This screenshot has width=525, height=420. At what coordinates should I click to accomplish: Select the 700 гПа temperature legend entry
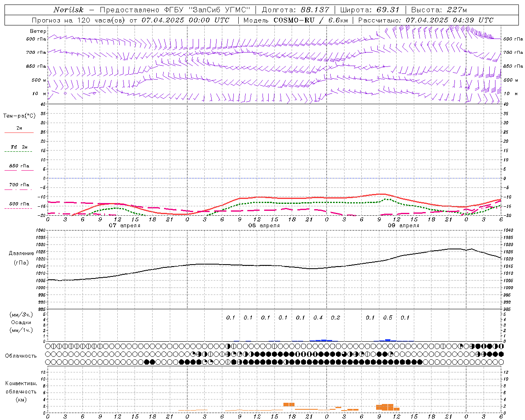[19, 185]
